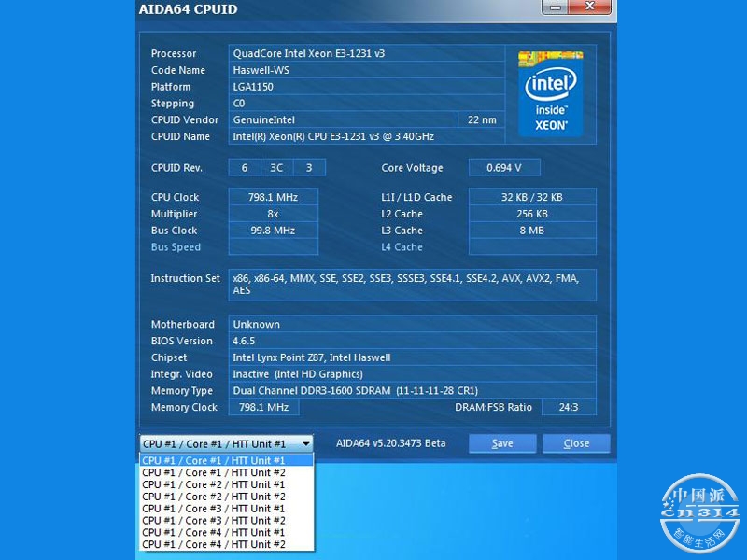
Task: Click the CPUID Rev. field showing 6
Action: [x=245, y=168]
